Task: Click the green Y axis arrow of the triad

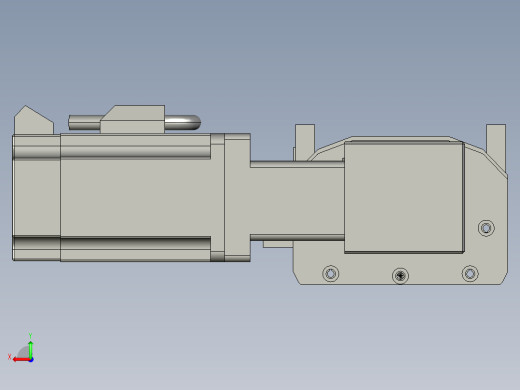Action: (x=31, y=349)
